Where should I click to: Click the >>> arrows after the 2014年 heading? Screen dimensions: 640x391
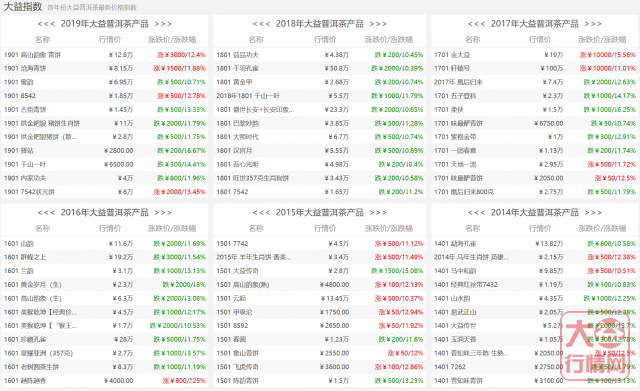593,213
